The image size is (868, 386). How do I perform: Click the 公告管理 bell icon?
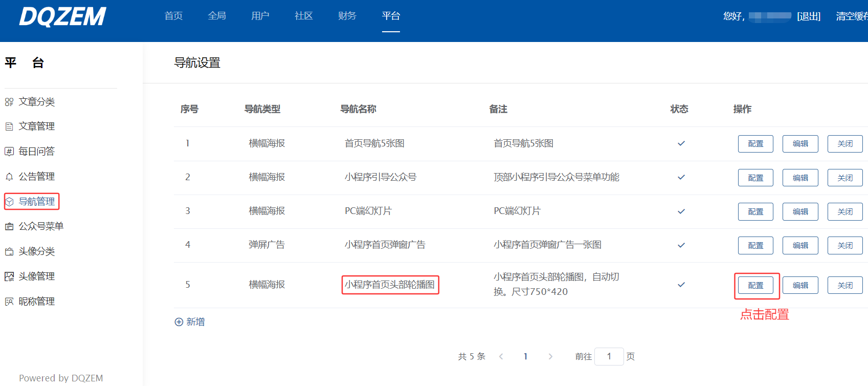[x=9, y=177]
